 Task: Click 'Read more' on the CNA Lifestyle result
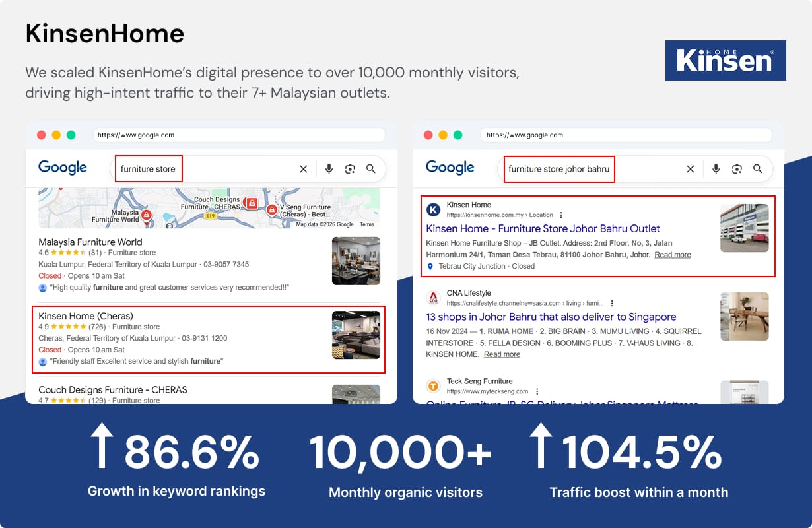502,354
